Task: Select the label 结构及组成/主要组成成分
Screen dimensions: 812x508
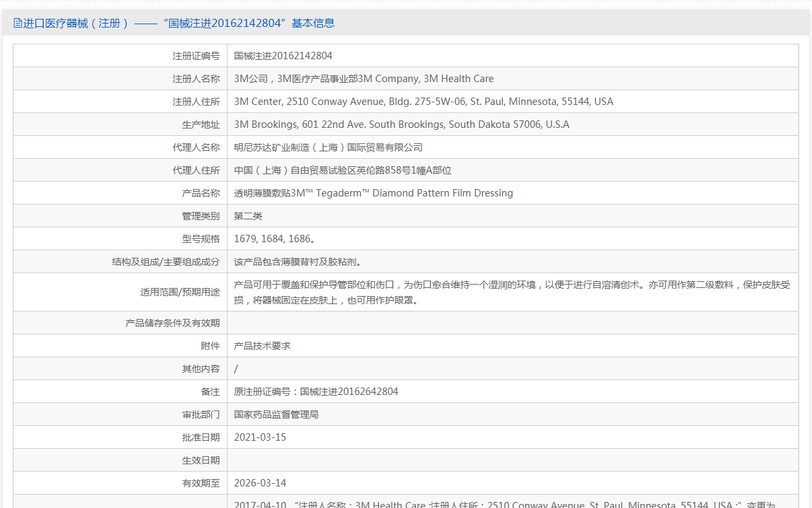Action: (166, 262)
